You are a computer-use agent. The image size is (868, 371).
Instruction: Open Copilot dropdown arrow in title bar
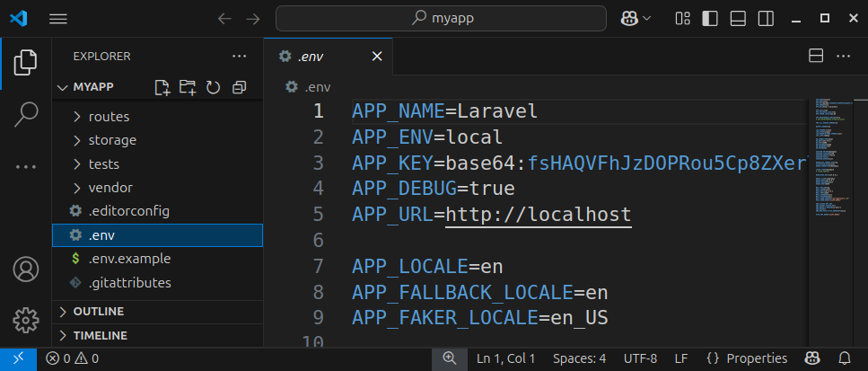click(646, 19)
